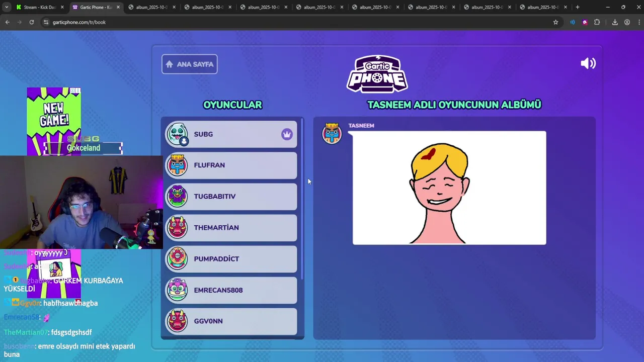Screen dimensions: 644x362
Task: Click the crown icon on SUBG row
Action: (287, 134)
